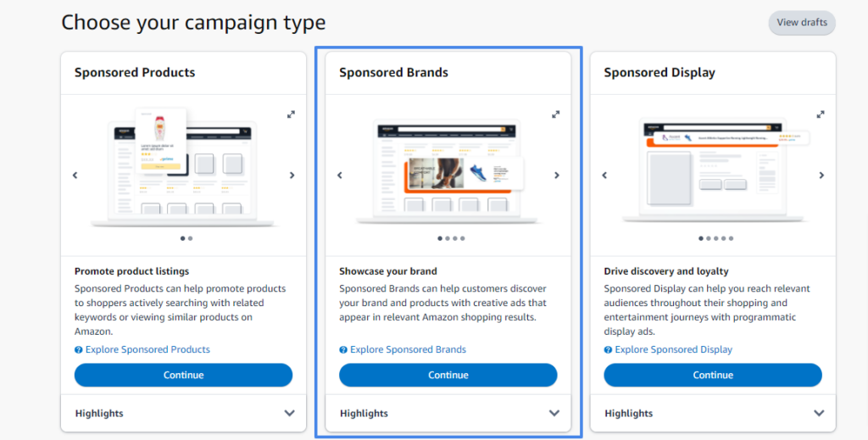Expand the Sponsored Products preview image
The width and height of the screenshot is (868, 440).
point(292,114)
